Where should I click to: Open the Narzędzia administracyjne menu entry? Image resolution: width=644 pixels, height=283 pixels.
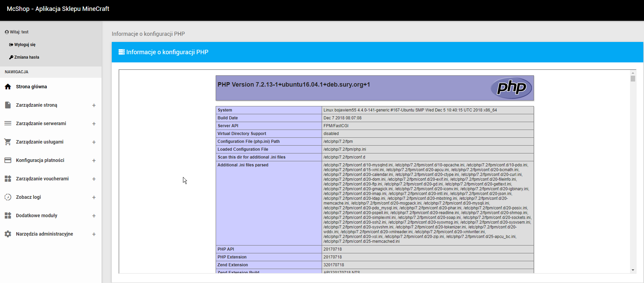(44, 234)
